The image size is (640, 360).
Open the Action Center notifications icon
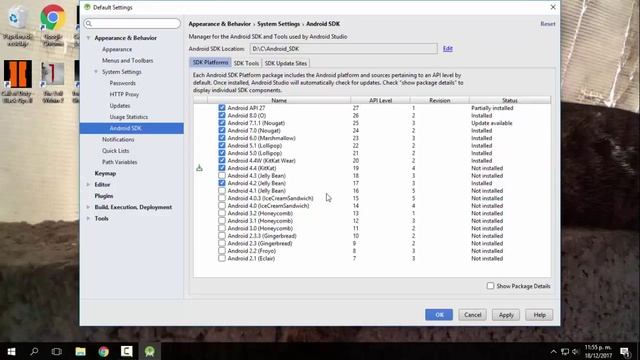tap(625, 351)
